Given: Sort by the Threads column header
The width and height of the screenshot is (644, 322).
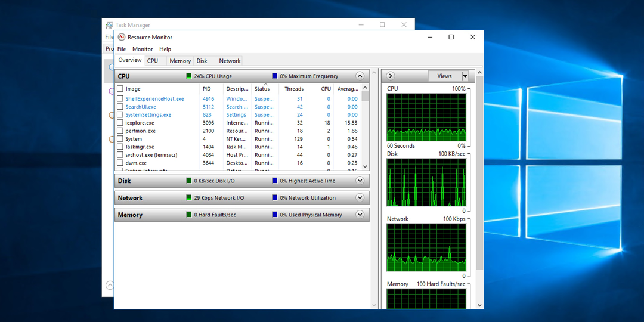Looking at the screenshot, I should [x=294, y=89].
